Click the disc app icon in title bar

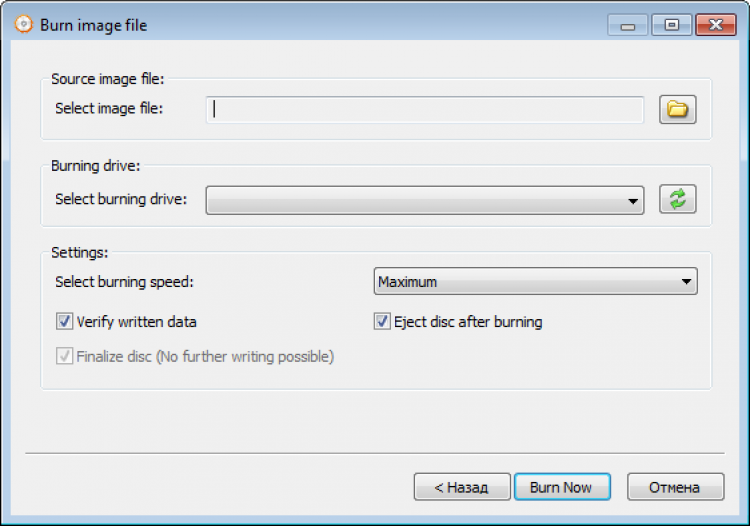[x=24, y=25]
